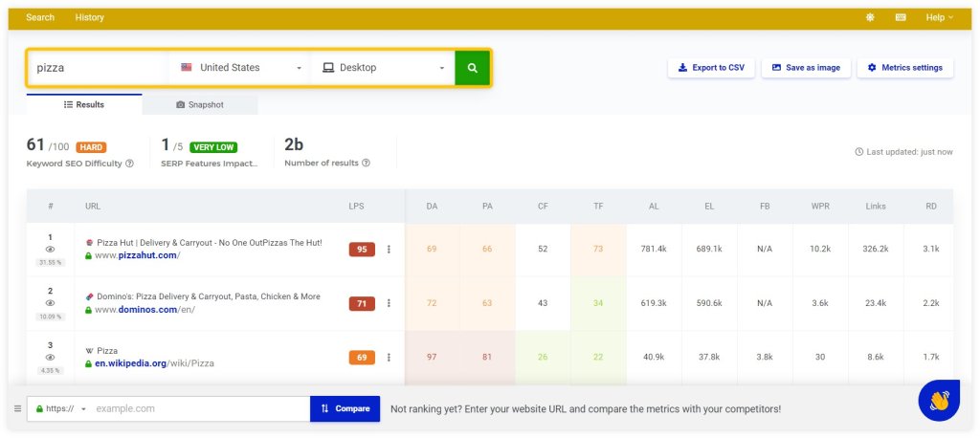
Task: Open the Help menu
Action: [x=940, y=17]
